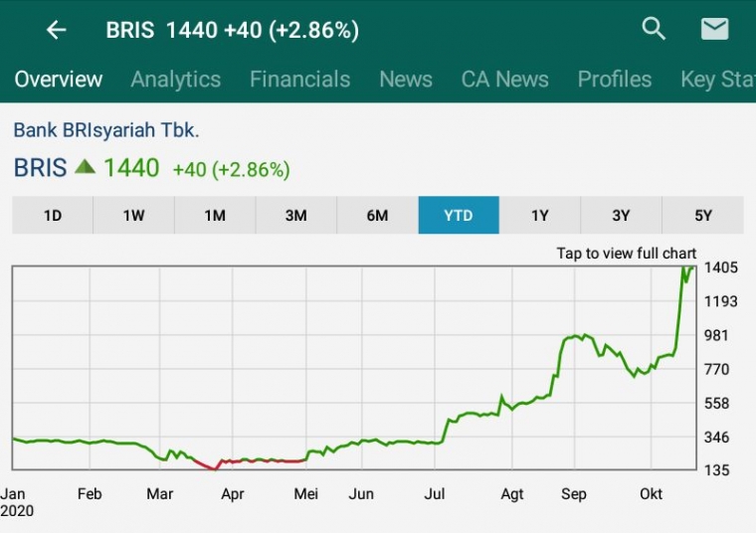Select the 3Y chart range
This screenshot has width=756, height=533.
[621, 215]
